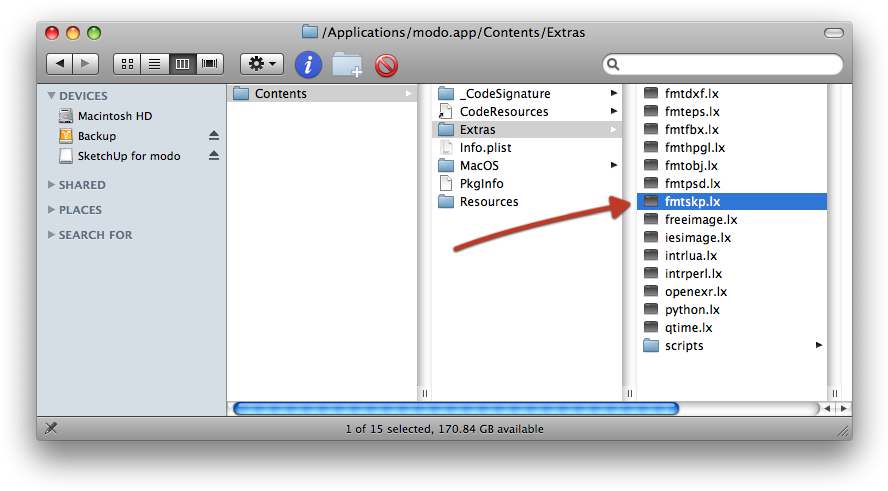Click the toolbar hide pill button
The image size is (888, 491).
point(834,33)
